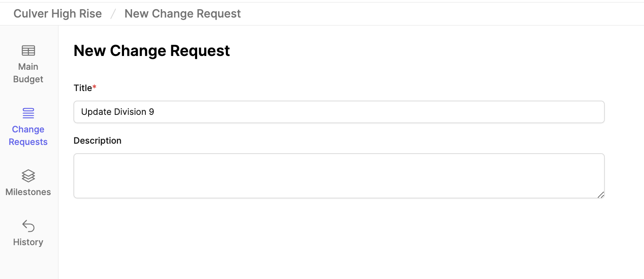Click the Description box resize handle icon
Viewport: 644px width, 279px height.
tap(600, 194)
